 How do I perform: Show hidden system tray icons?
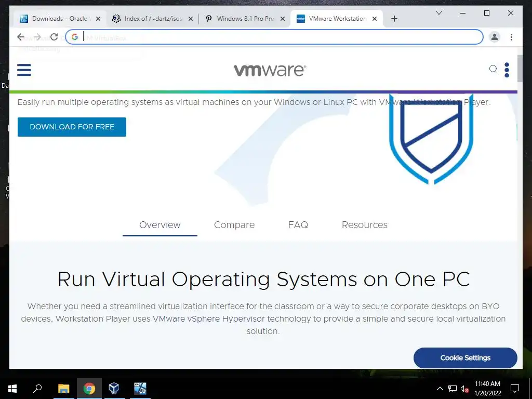[440, 389]
